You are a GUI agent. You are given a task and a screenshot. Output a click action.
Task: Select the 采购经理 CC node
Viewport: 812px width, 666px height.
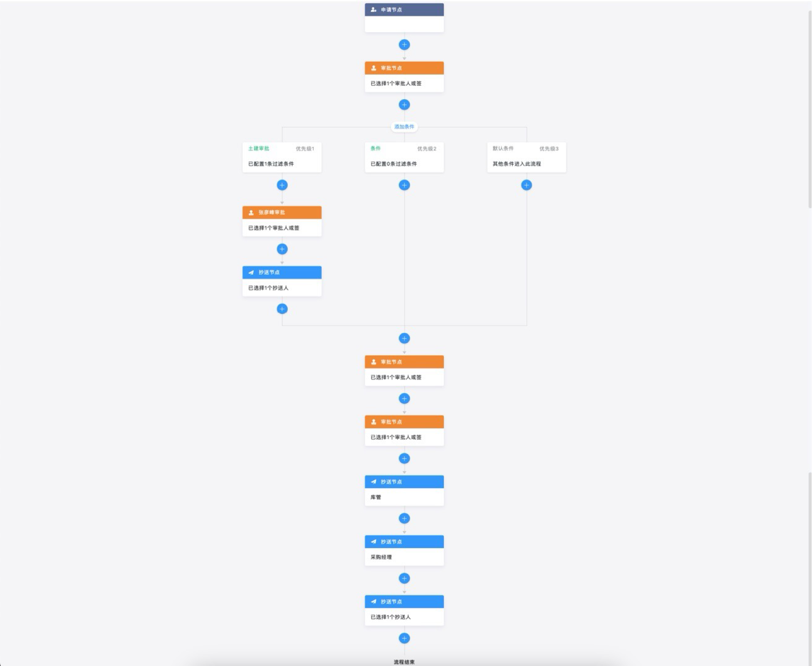404,550
